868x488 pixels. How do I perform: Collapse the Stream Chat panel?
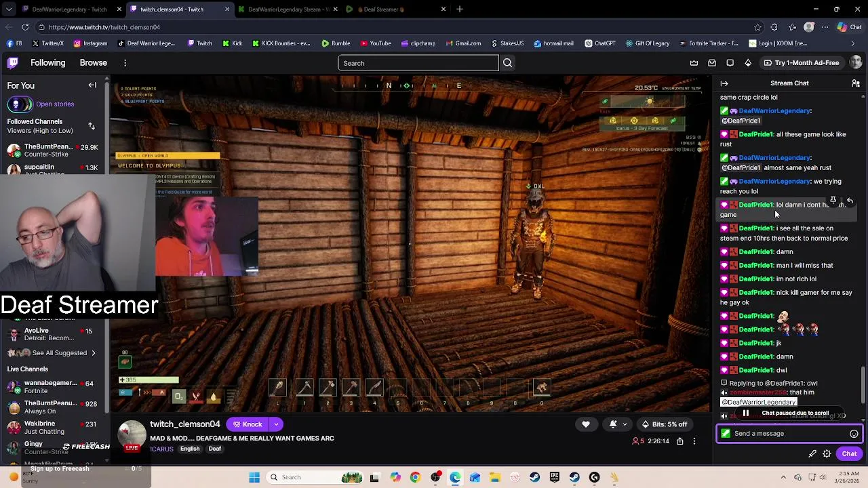724,83
